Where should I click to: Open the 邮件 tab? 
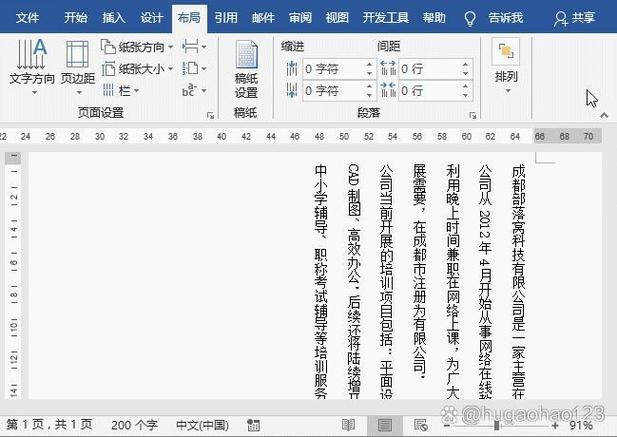tap(263, 18)
